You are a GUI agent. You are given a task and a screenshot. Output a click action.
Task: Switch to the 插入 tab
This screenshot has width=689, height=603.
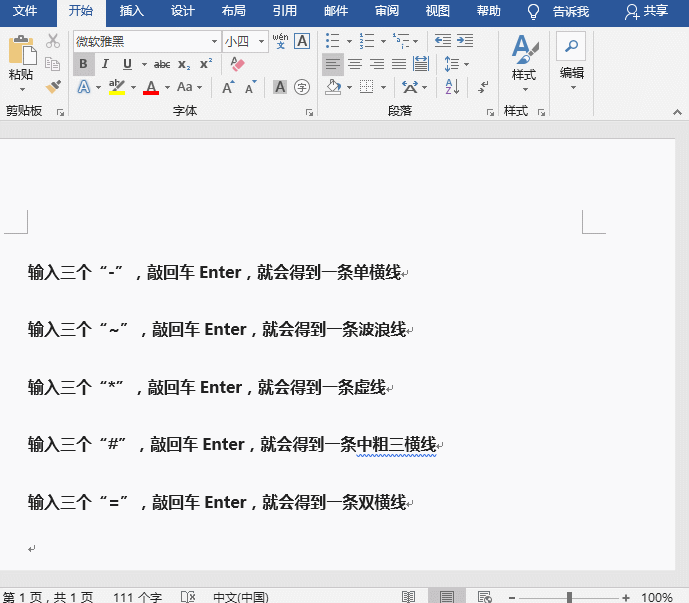(x=132, y=11)
